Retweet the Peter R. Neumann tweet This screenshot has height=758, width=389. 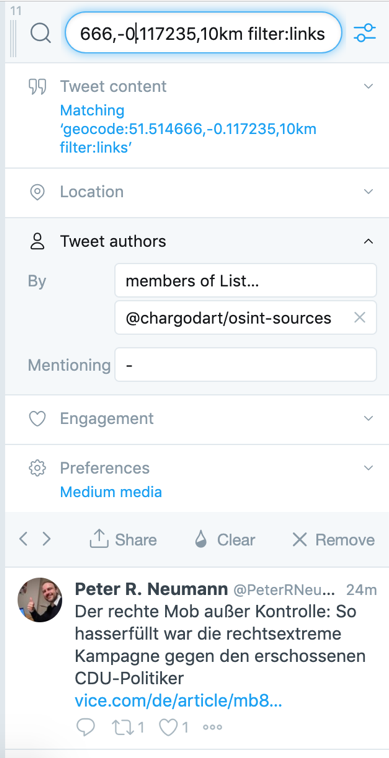point(128,727)
